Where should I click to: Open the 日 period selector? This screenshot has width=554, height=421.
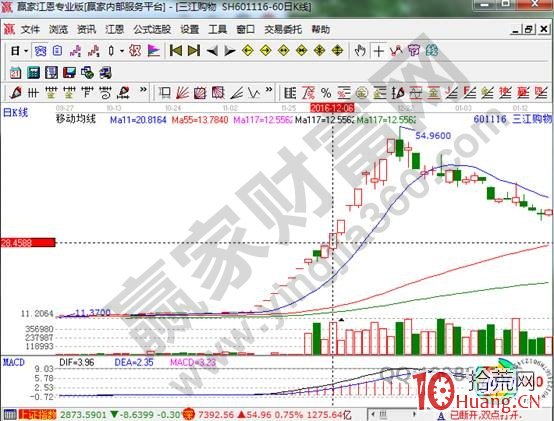(x=15, y=51)
